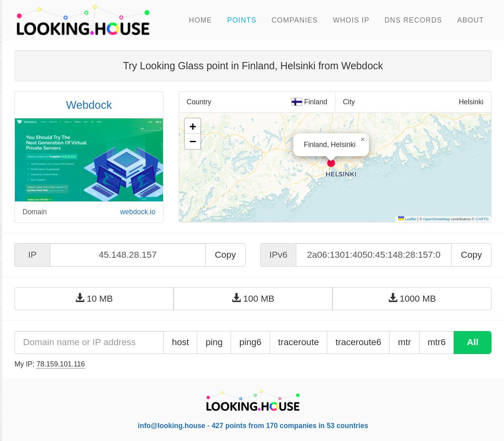Click the Webdock website screenshot thumbnail
This screenshot has height=441, width=504.
tap(89, 160)
